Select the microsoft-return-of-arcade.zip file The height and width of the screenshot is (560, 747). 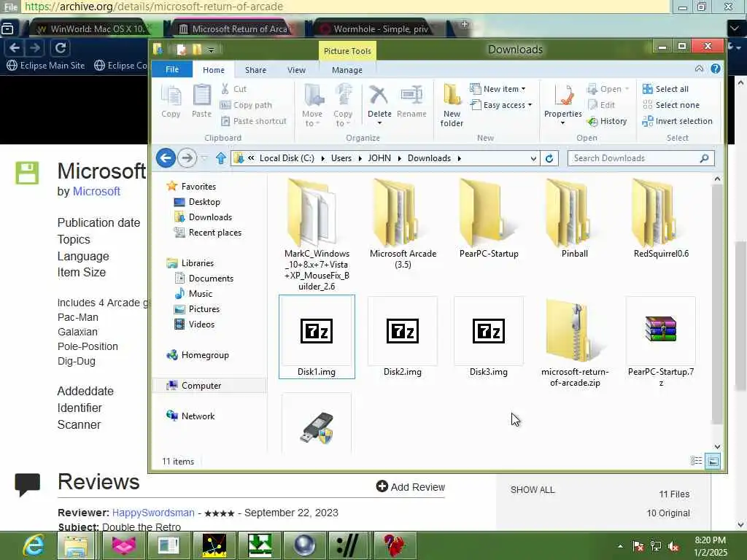click(x=575, y=342)
